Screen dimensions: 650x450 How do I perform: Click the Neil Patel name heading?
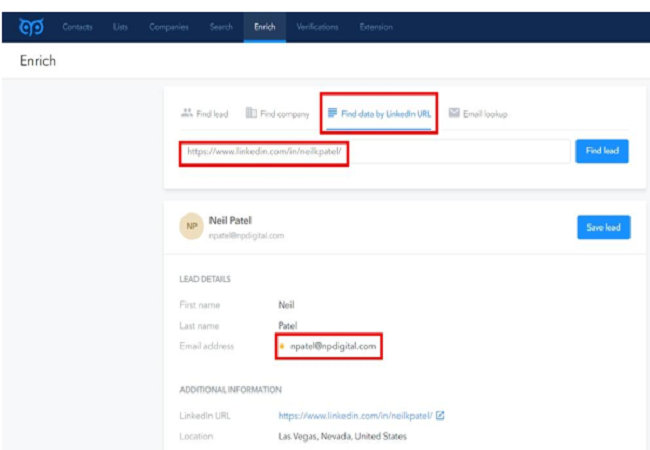(x=230, y=220)
